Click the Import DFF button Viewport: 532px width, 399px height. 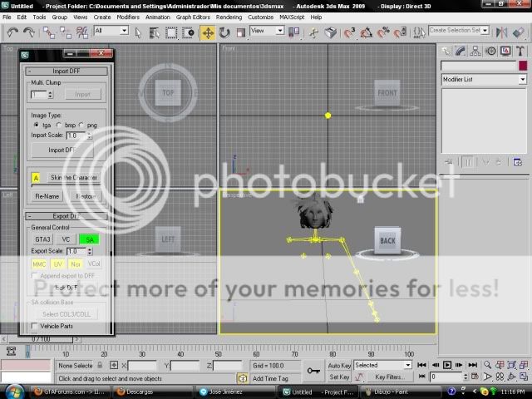point(62,150)
